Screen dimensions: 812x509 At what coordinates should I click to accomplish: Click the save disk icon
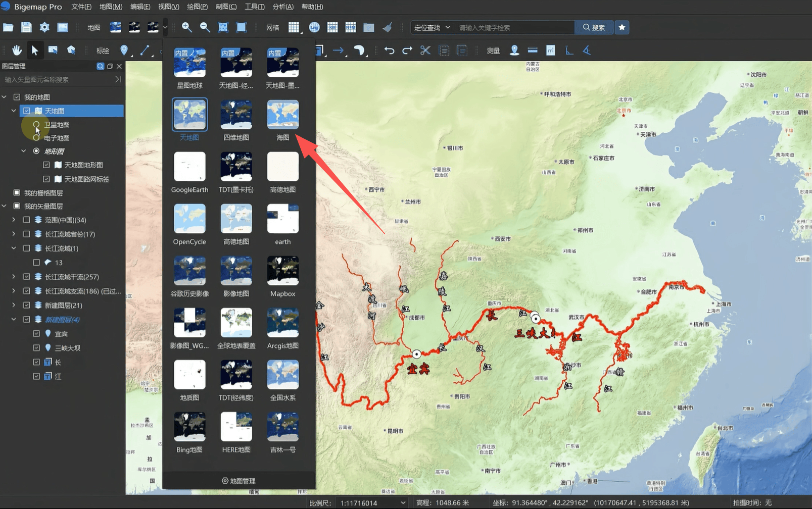click(x=26, y=27)
